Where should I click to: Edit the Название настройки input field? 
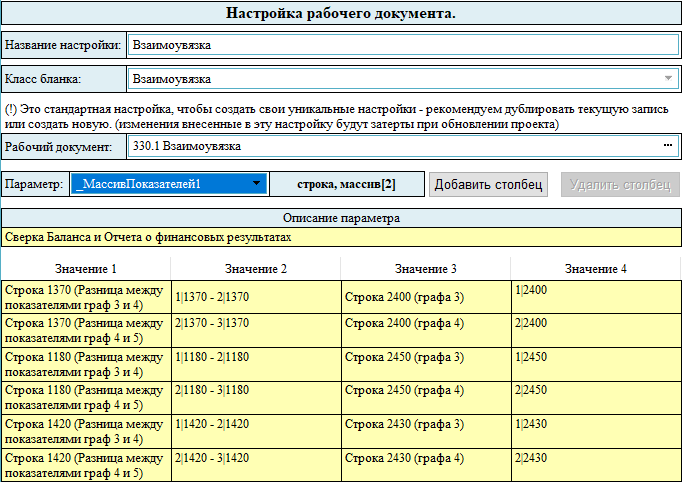click(402, 45)
